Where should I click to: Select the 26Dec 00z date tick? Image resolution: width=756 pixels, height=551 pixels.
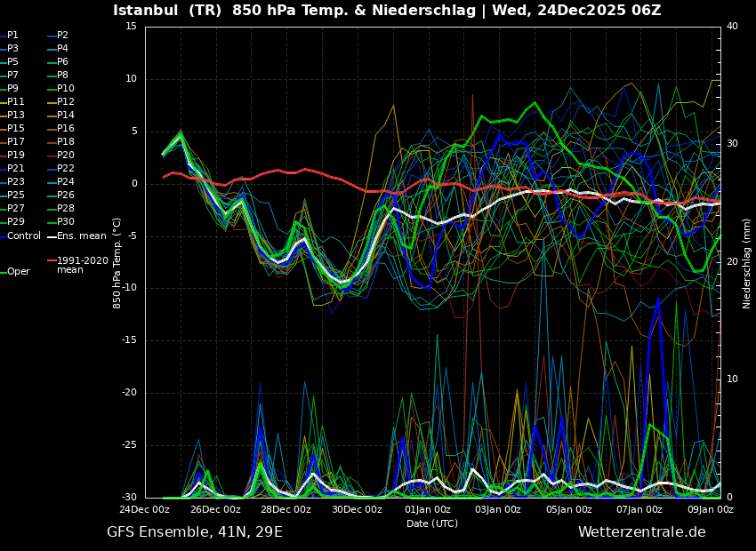point(216,509)
